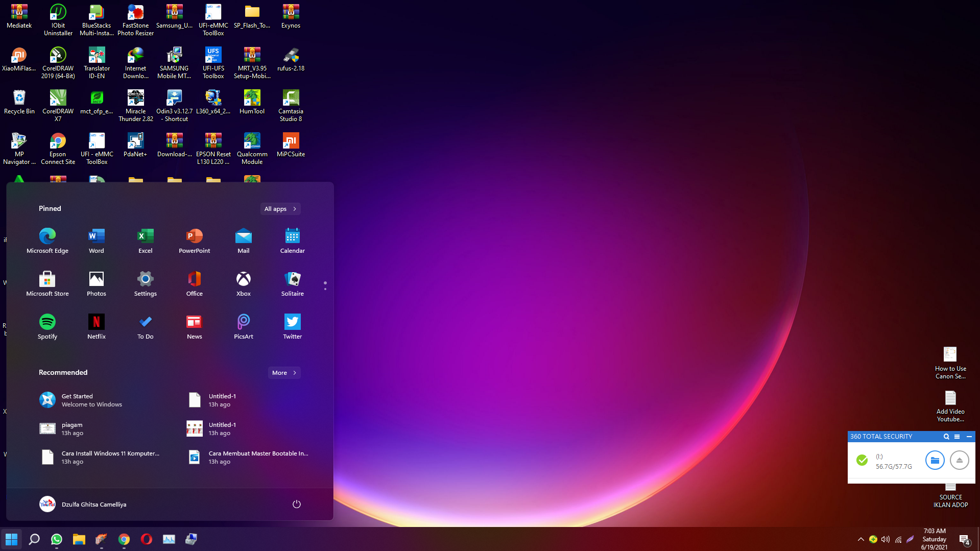The height and width of the screenshot is (551, 980).
Task: Open the Calendar app
Action: pos(293,241)
